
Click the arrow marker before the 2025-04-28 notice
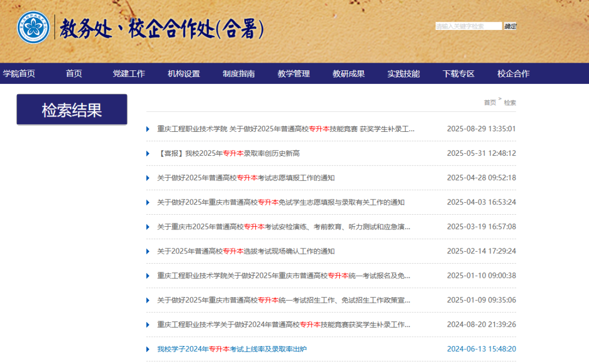[147, 178]
